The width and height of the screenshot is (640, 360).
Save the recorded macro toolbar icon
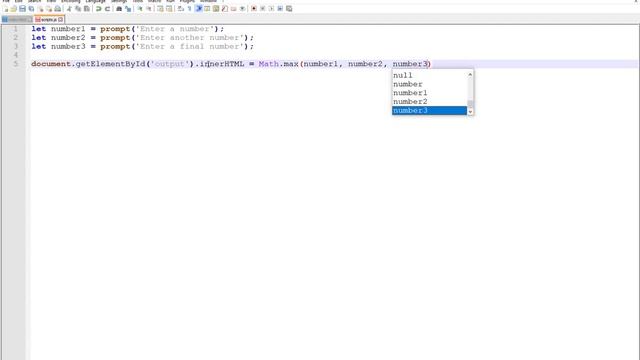click(x=289, y=9)
